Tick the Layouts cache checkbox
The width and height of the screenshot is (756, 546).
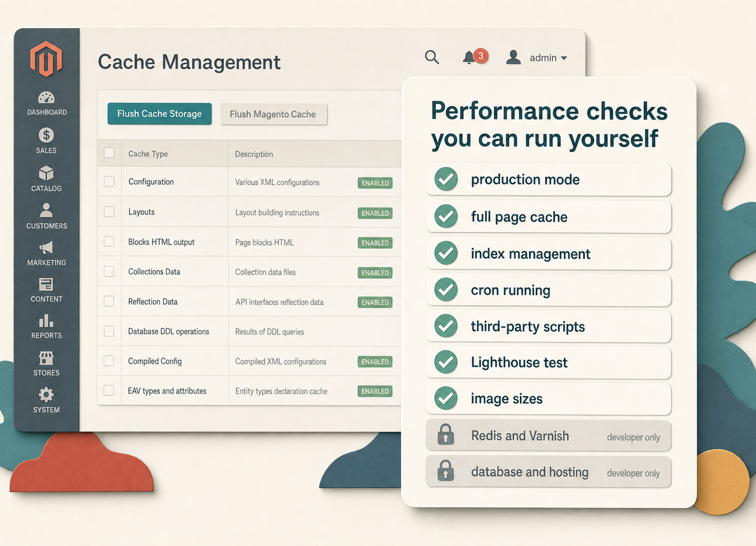109,212
